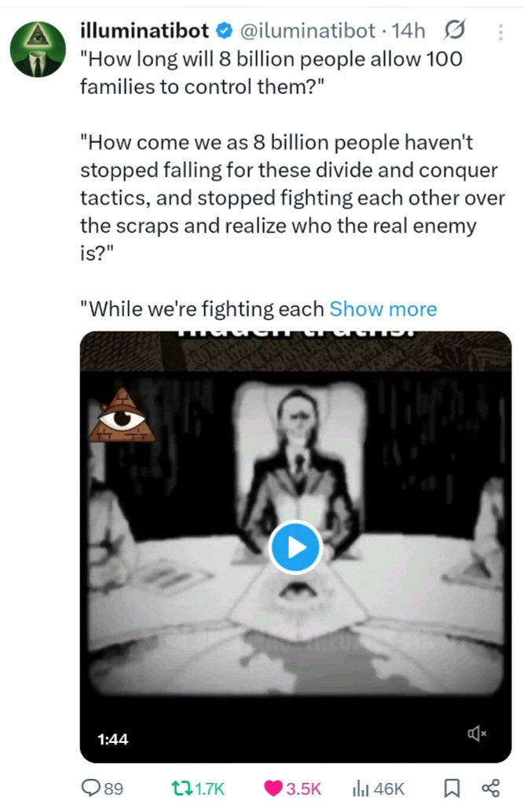Open the 14h timestamp link

coord(409,31)
